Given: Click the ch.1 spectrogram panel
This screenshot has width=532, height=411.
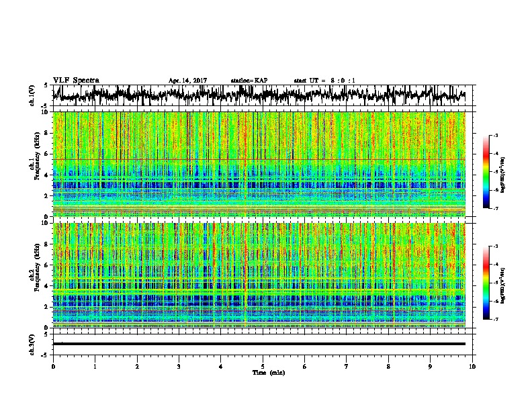Looking at the screenshot, I should point(259,164).
